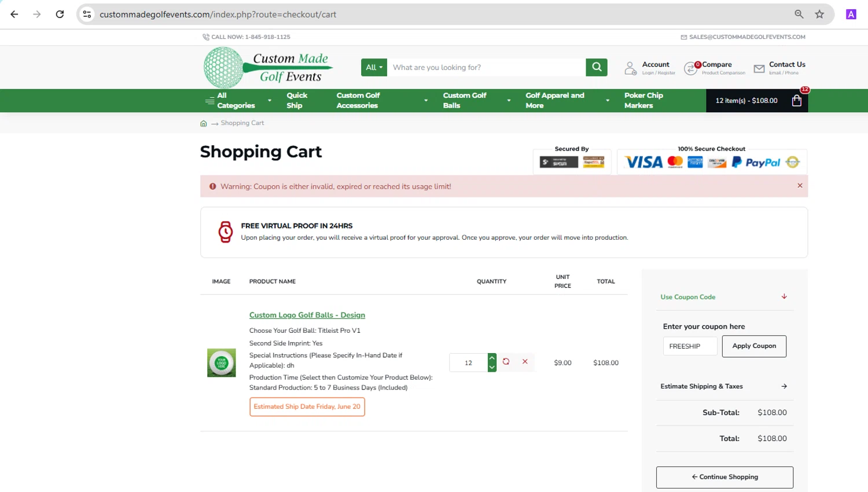Image resolution: width=868 pixels, height=492 pixels.
Task: Click Apply Coupon button
Action: pos(754,346)
